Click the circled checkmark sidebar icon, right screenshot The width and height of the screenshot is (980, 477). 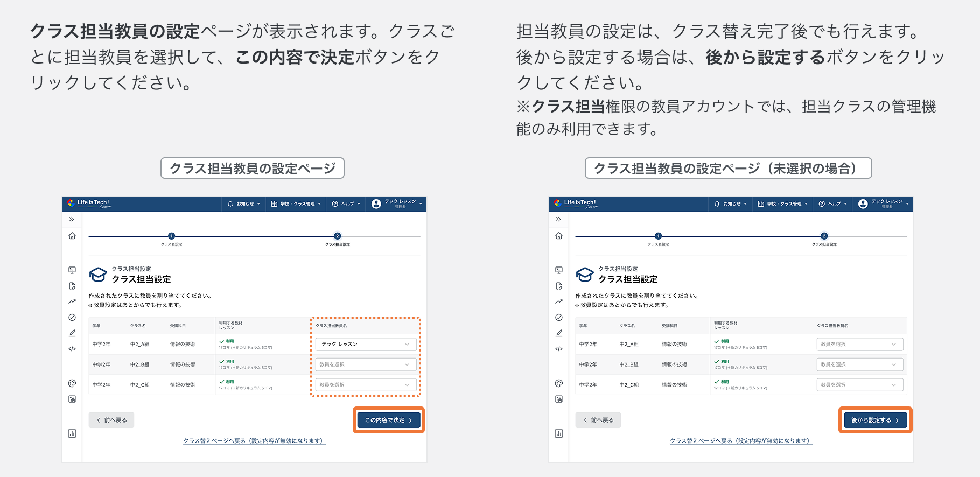[x=559, y=318]
